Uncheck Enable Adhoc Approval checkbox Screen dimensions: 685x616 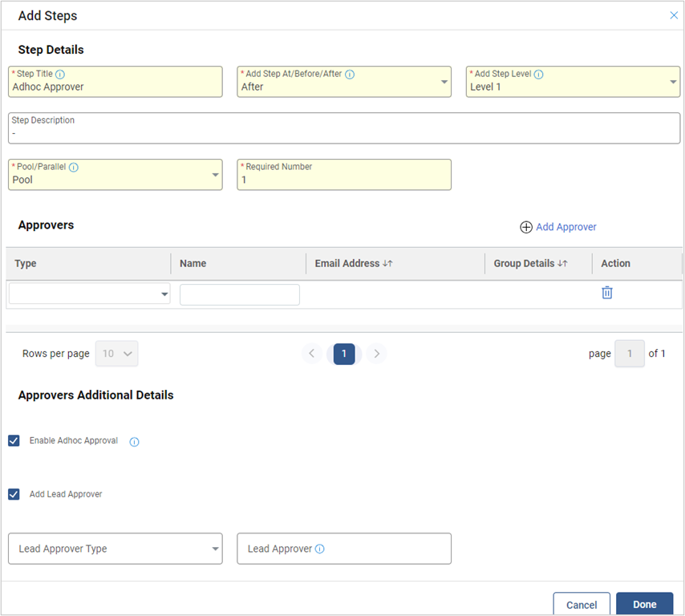(x=14, y=441)
